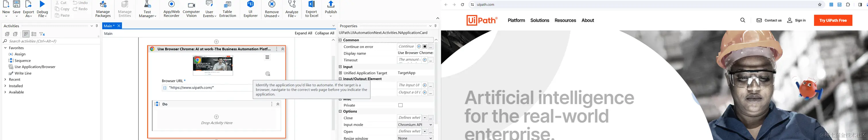Toggle the Private checkbox
Image resolution: width=868 pixels, height=140 pixels.
click(x=400, y=105)
